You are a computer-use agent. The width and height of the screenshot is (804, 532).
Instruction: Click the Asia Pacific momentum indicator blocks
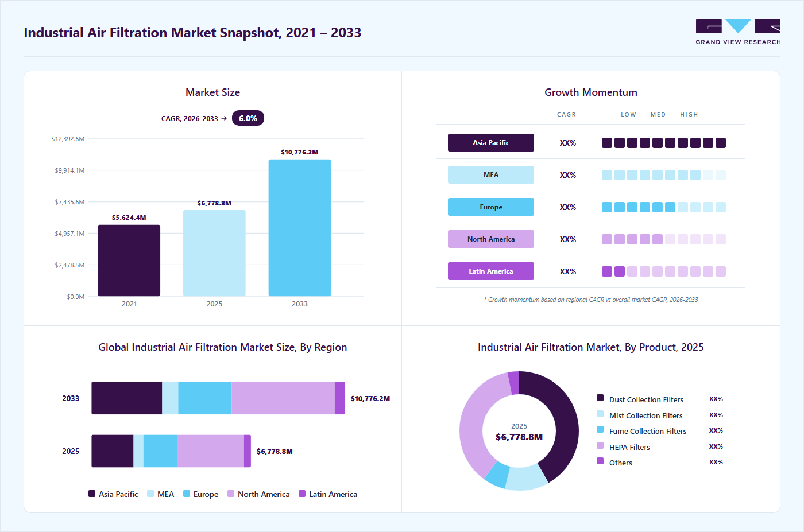664,143
